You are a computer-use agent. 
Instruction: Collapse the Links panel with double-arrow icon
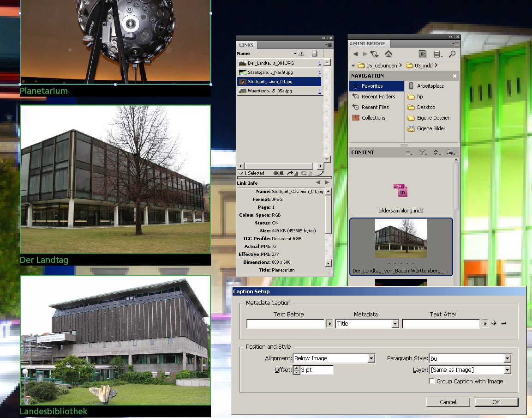[324, 38]
